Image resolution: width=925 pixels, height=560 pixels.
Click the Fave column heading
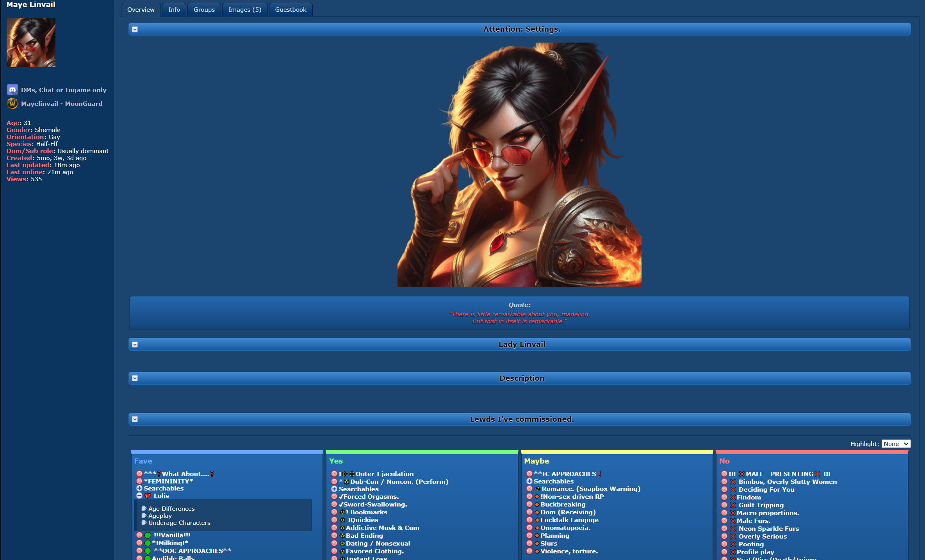pos(143,461)
